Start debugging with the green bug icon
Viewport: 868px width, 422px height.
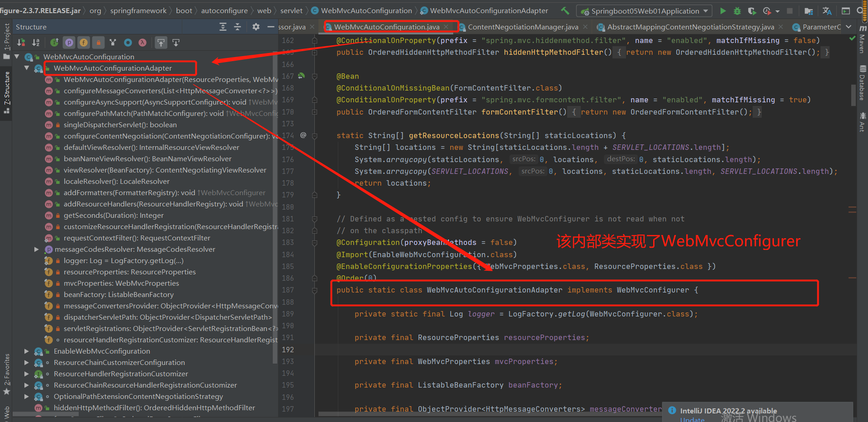tap(737, 11)
